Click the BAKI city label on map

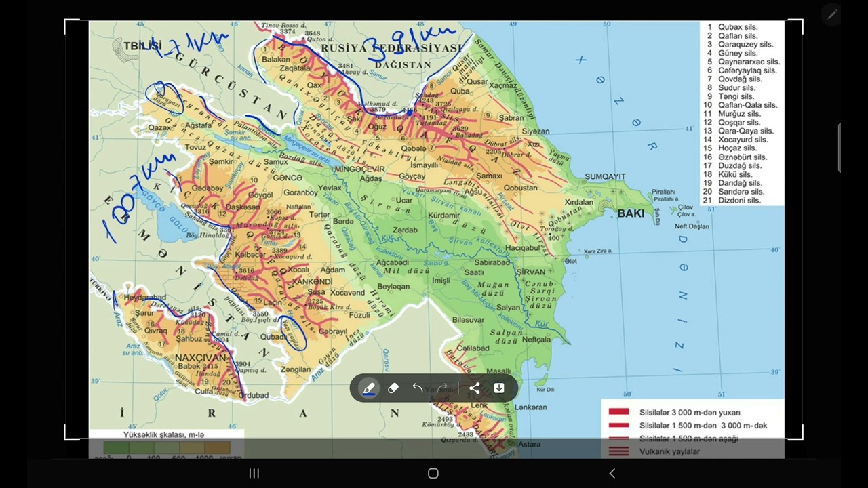click(x=631, y=213)
